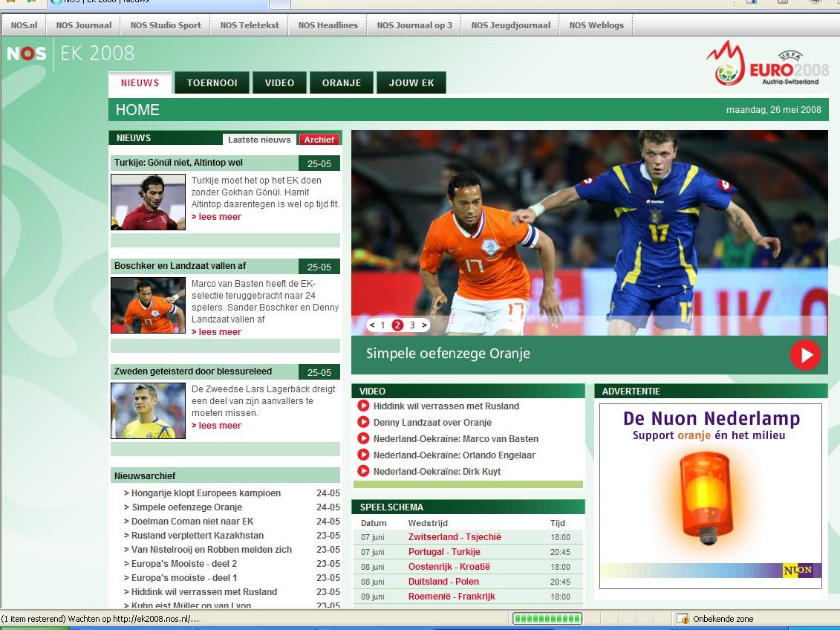
Task: Select the Laatste nieuws tab
Action: tap(259, 139)
